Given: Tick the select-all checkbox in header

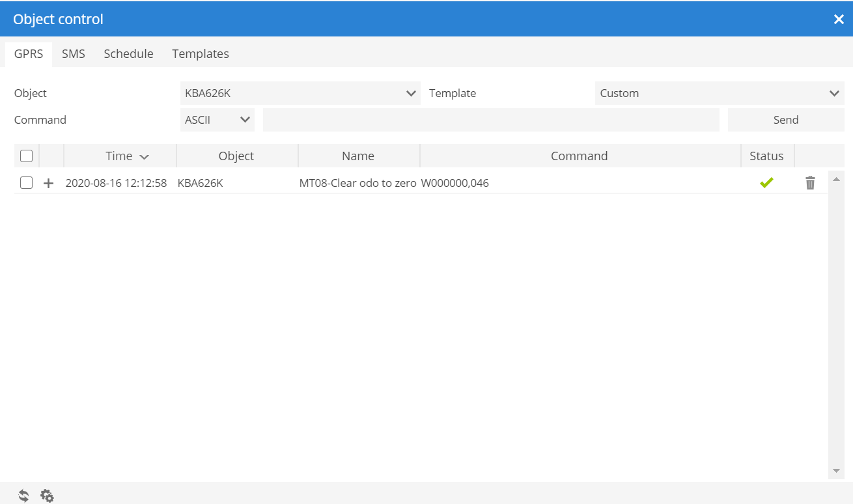Looking at the screenshot, I should 27,156.
